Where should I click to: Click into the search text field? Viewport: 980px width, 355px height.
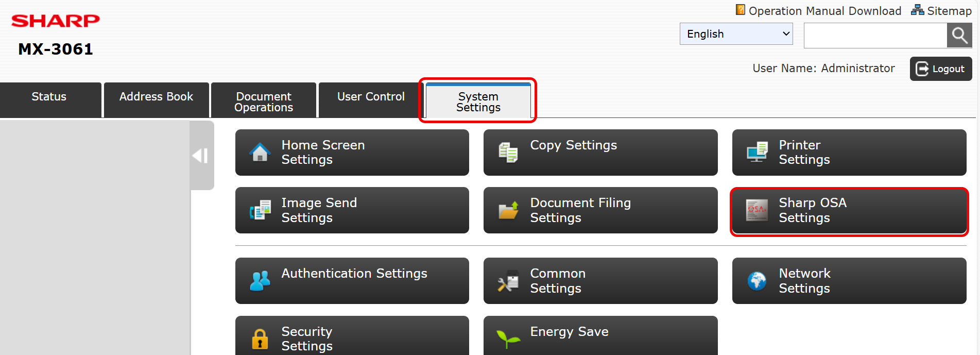tap(875, 36)
